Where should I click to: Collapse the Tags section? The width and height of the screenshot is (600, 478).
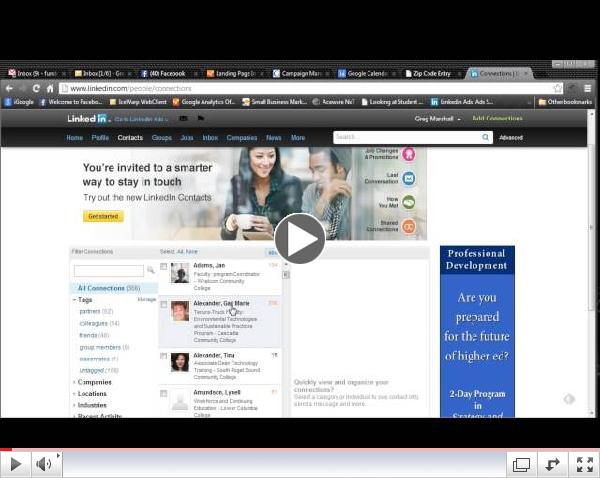tap(83, 300)
